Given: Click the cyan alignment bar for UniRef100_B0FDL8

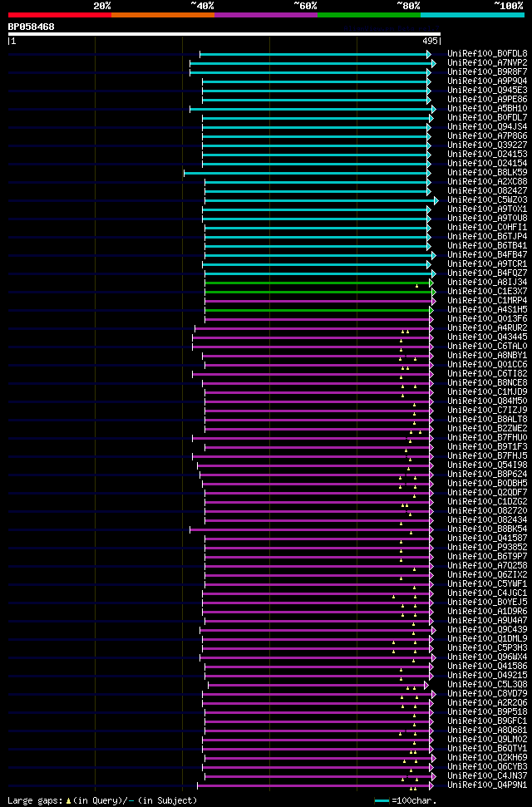Looking at the screenshot, I should 313,54.
